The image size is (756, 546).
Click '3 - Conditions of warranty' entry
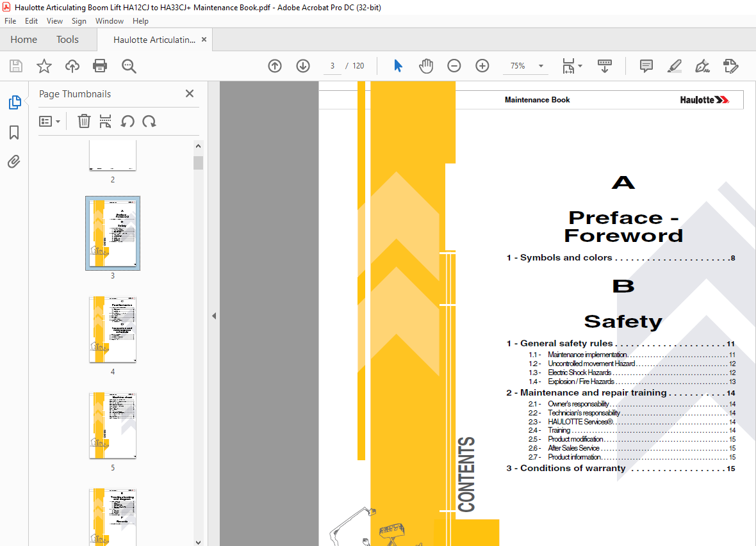[621, 469]
